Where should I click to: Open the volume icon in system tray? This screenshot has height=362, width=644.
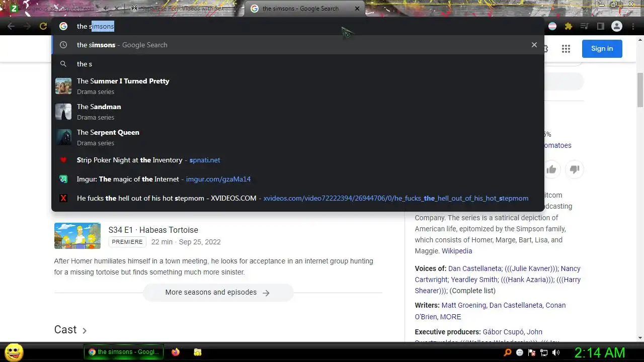[x=555, y=352]
